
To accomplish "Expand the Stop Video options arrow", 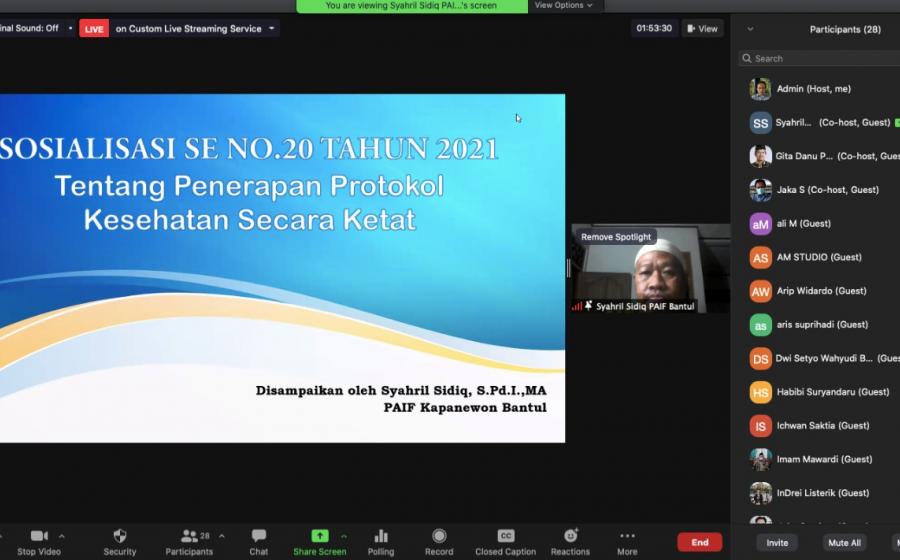I will coord(62,536).
